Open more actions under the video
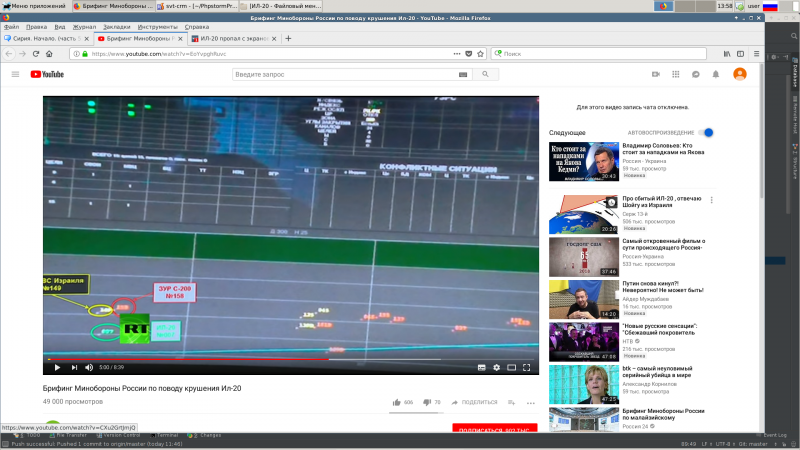Viewport: 800px width, 450px height. pos(531,403)
